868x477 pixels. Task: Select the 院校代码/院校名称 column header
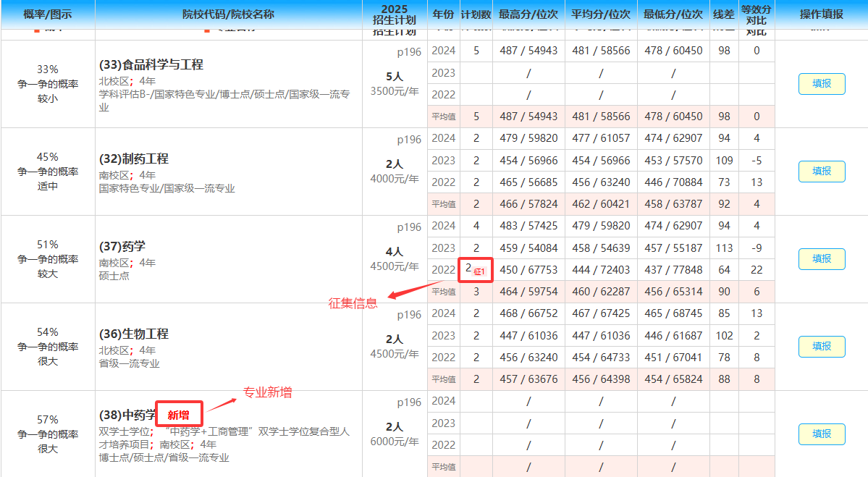tap(228, 14)
